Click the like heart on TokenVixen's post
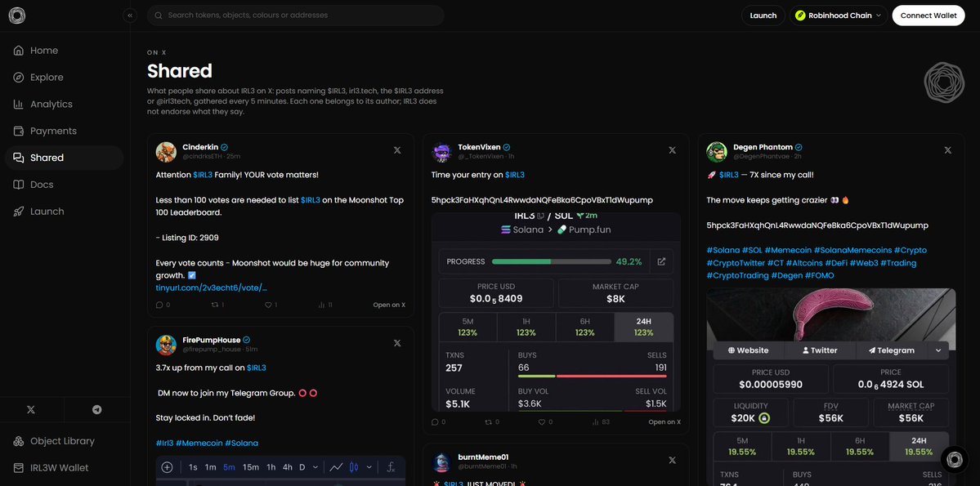Image resolution: width=980 pixels, height=486 pixels. pyautogui.click(x=544, y=422)
